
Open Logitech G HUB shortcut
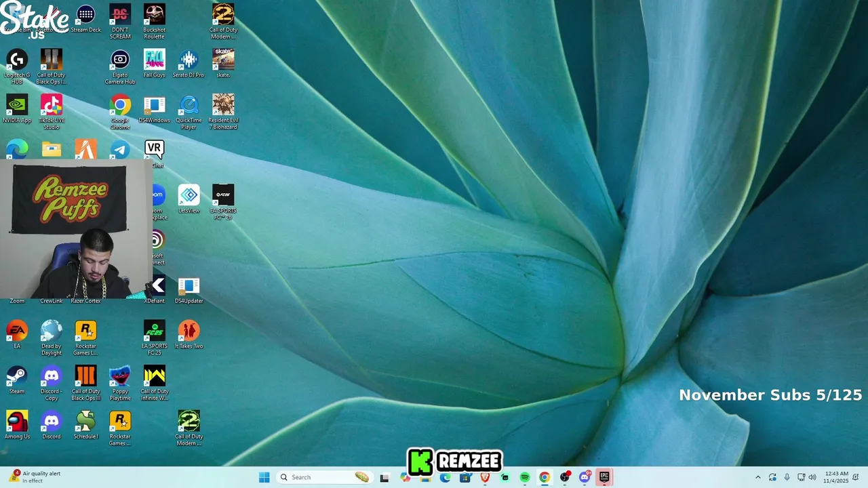17,67
